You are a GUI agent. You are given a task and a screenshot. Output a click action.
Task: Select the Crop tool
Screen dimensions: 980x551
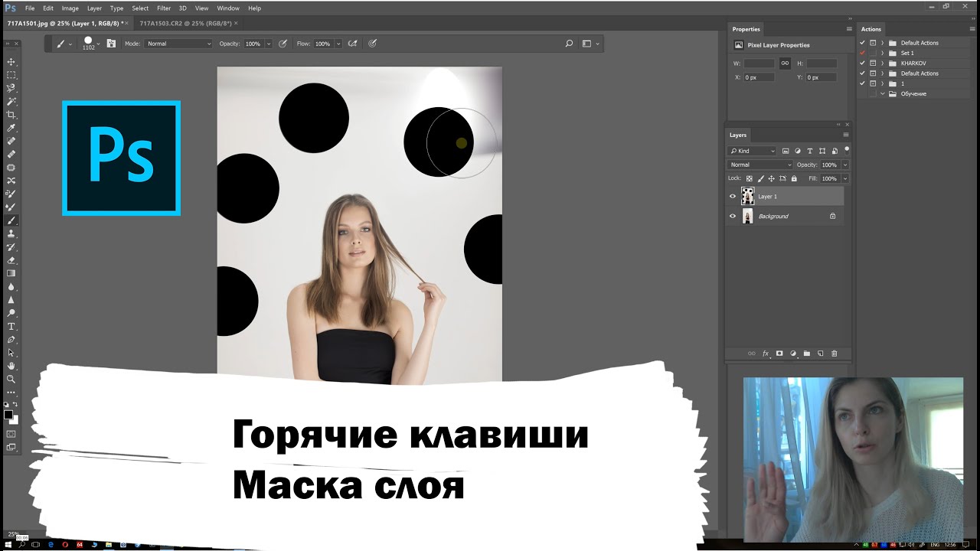(x=11, y=115)
